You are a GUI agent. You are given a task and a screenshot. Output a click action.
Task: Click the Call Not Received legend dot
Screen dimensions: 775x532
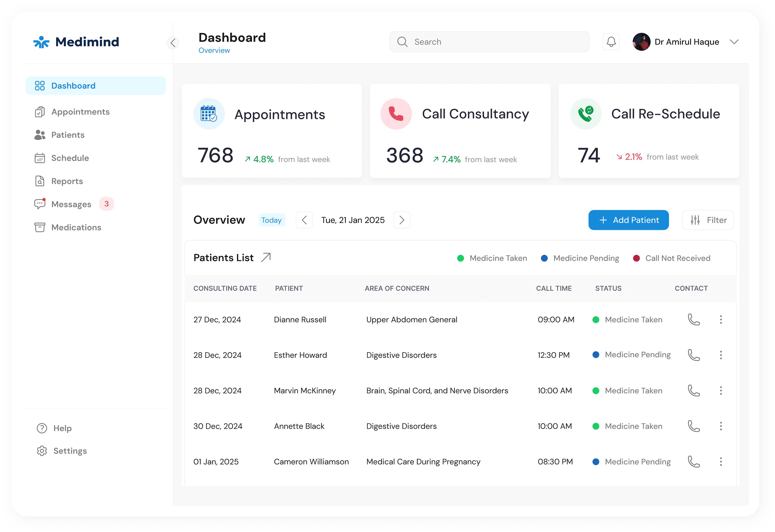636,258
